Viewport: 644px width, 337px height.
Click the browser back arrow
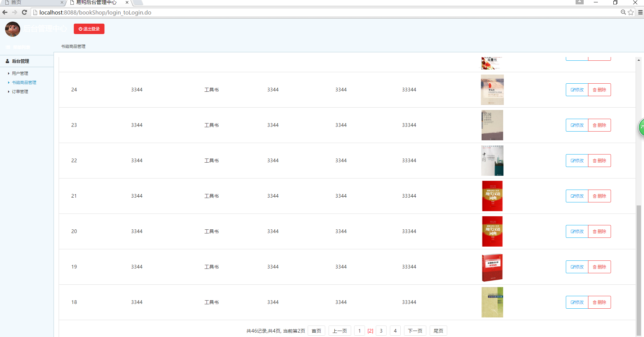tap(5, 12)
